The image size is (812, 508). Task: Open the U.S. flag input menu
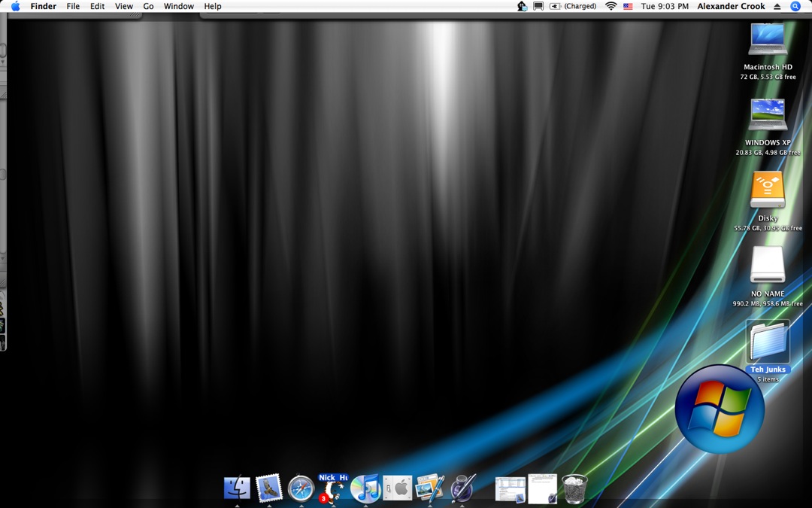coord(628,6)
